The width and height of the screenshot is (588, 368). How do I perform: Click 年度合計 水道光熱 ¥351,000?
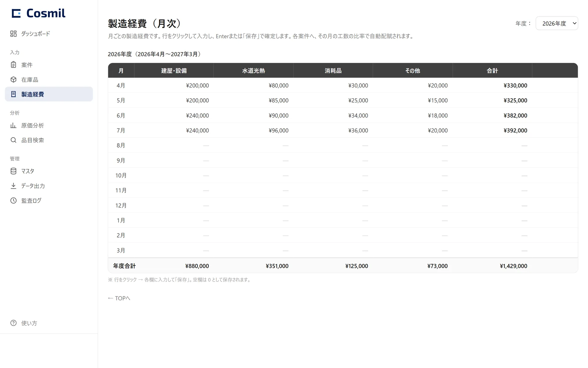point(277,266)
